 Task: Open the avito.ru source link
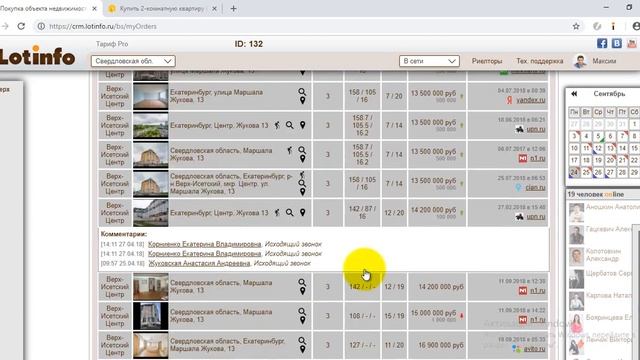[534, 349]
